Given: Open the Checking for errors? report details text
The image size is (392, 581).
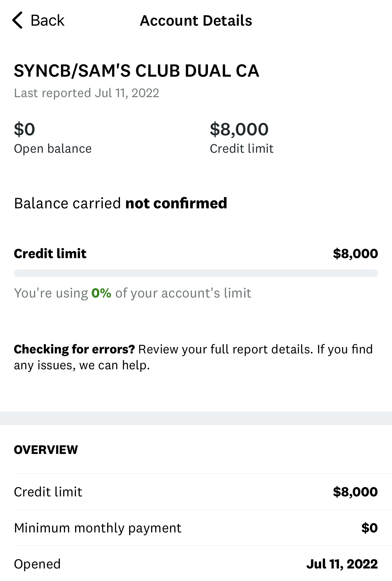Looking at the screenshot, I should click(x=193, y=357).
